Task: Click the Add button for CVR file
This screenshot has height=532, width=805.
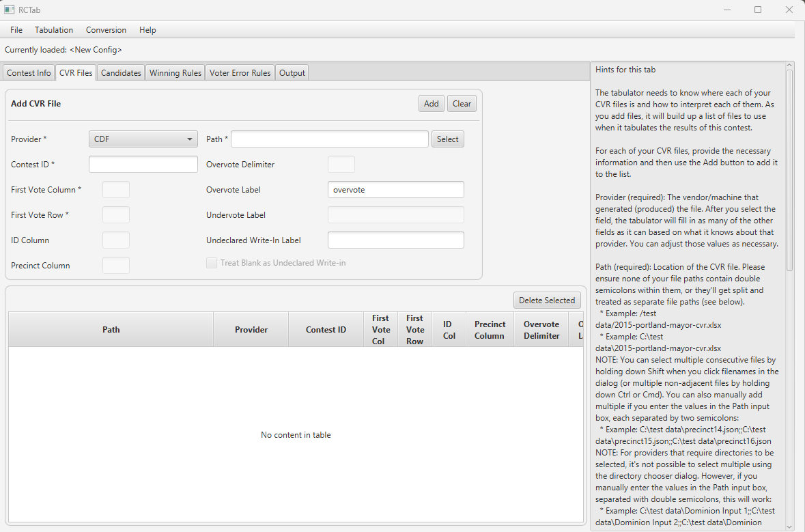Action: point(432,104)
